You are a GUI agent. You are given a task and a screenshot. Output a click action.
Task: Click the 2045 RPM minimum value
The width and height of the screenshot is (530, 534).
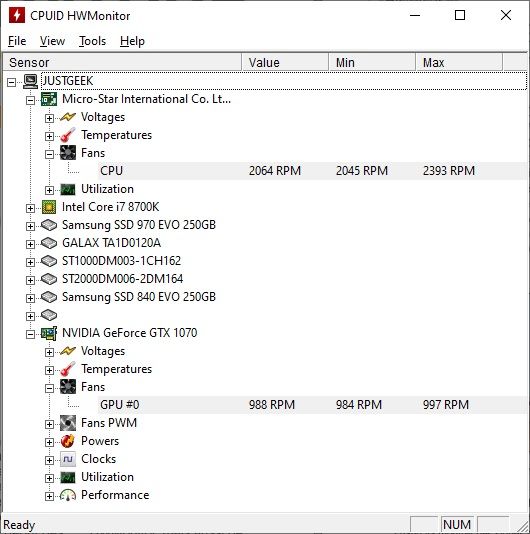(362, 171)
